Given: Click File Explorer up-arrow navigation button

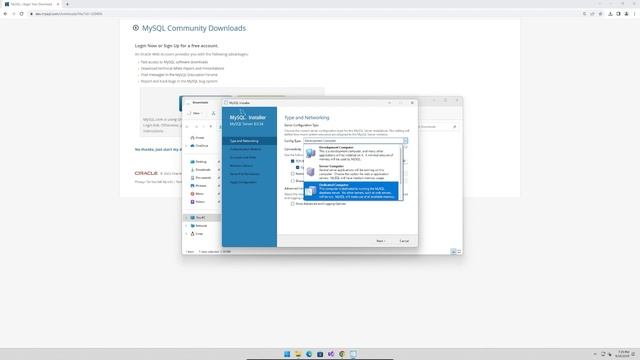Looking at the screenshot, I should tap(211, 127).
